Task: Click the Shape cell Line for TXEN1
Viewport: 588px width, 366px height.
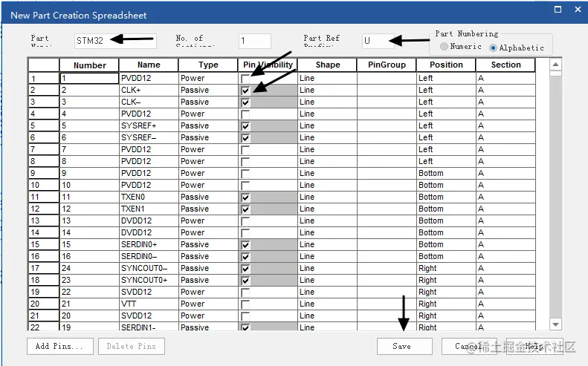Action: [x=327, y=209]
